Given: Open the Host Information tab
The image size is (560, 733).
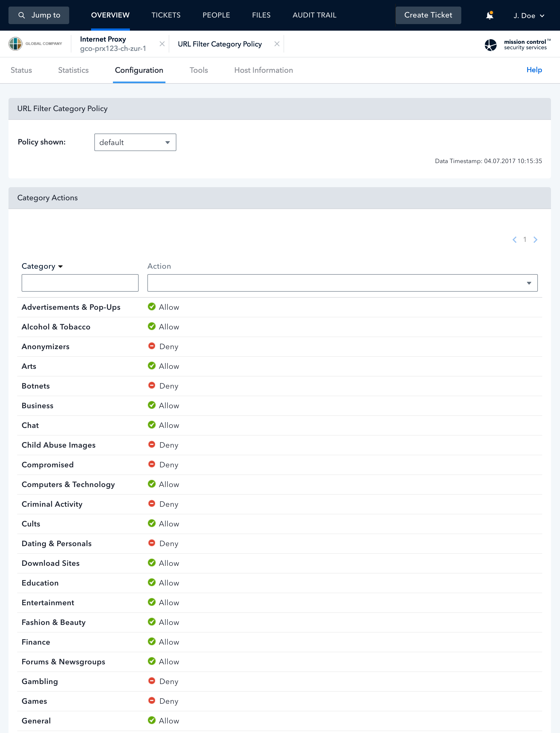Looking at the screenshot, I should [264, 70].
